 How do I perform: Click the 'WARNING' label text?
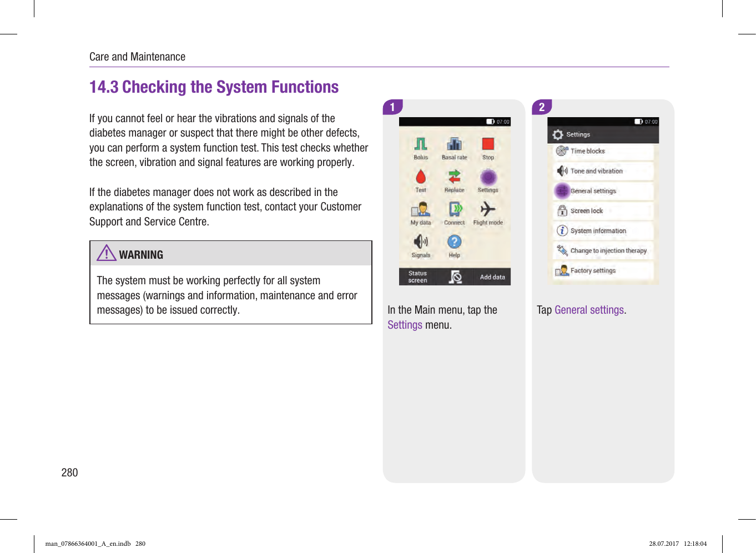point(141,255)
